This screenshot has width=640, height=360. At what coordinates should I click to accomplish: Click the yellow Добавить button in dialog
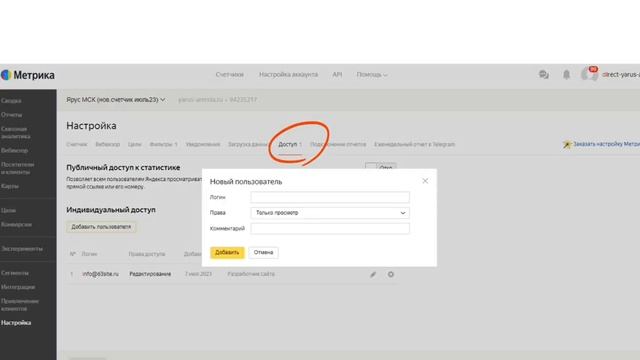click(x=227, y=253)
